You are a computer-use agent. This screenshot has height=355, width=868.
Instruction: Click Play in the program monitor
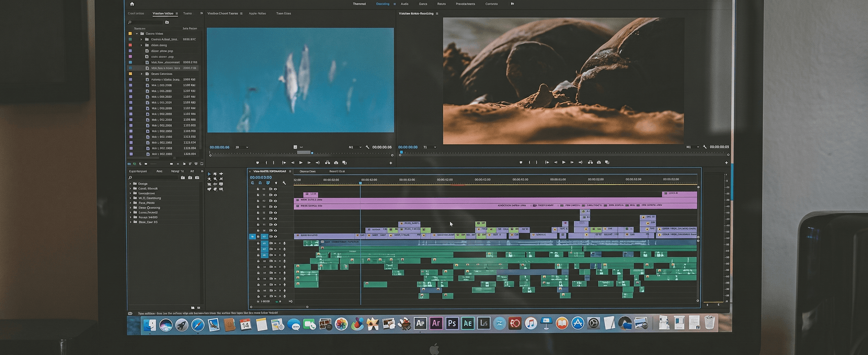click(564, 162)
